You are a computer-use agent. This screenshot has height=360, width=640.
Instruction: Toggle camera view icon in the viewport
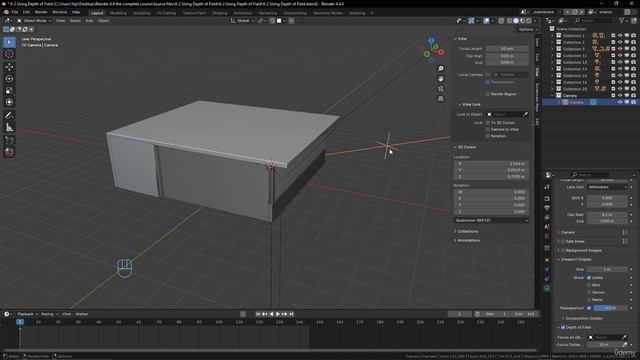[440, 89]
